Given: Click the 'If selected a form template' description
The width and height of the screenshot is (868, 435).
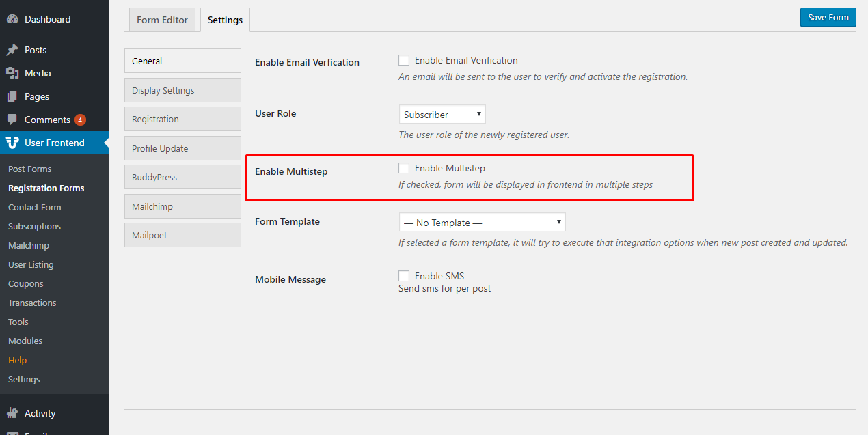Looking at the screenshot, I should tap(623, 242).
